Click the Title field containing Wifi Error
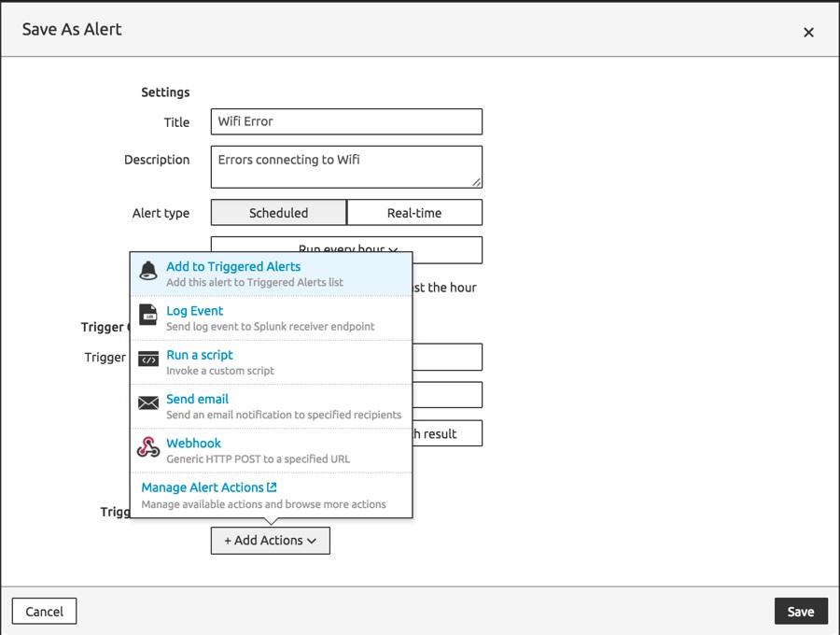Screen dimensions: 840x635 tap(346, 121)
